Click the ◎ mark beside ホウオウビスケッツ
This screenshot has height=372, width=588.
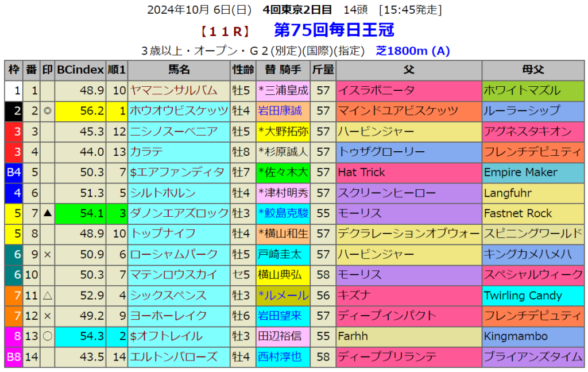[48, 111]
